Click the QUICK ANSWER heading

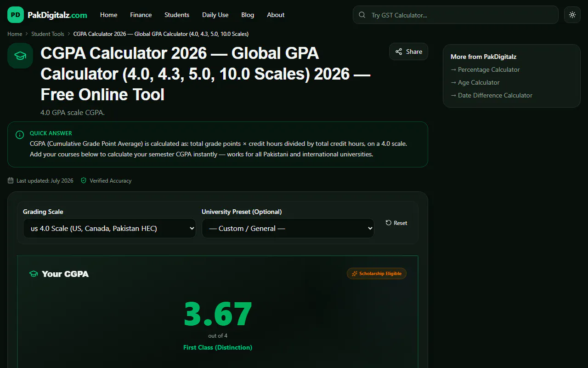click(x=51, y=133)
